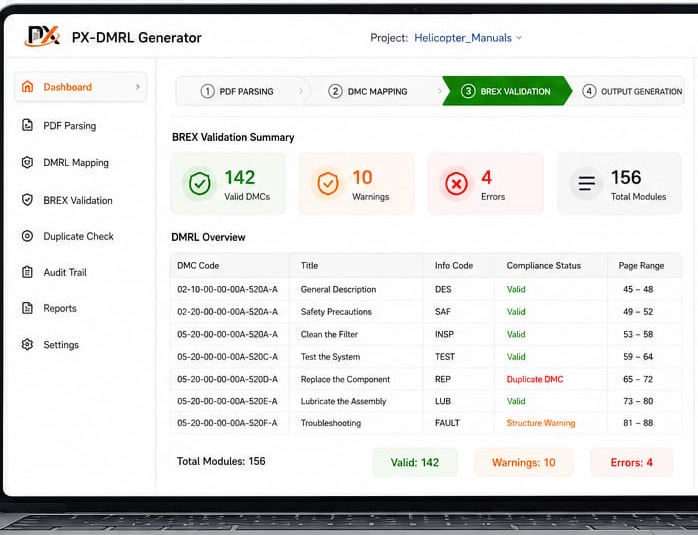Go to the PDF PARSING step
Viewport: 698px width, 535px height.
pos(240,91)
